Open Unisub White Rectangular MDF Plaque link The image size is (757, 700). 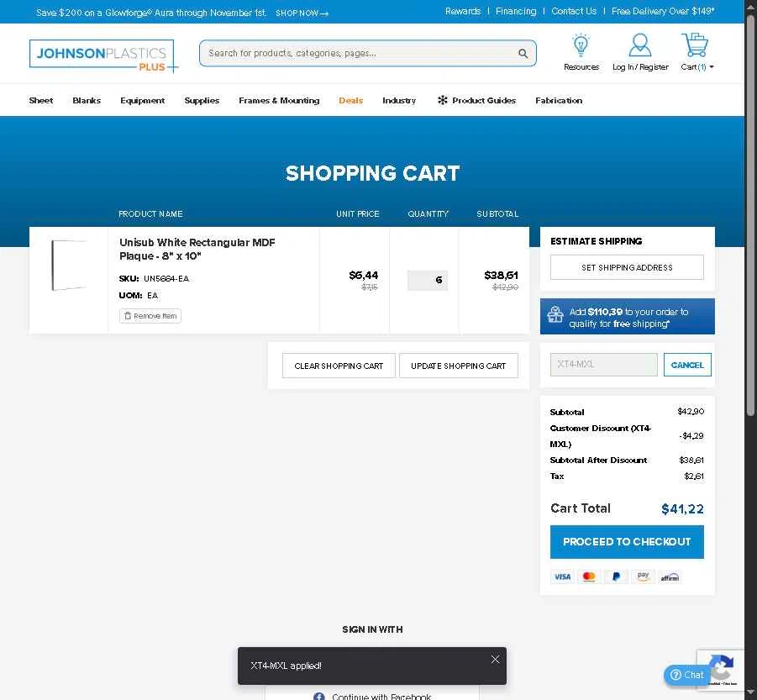(197, 249)
